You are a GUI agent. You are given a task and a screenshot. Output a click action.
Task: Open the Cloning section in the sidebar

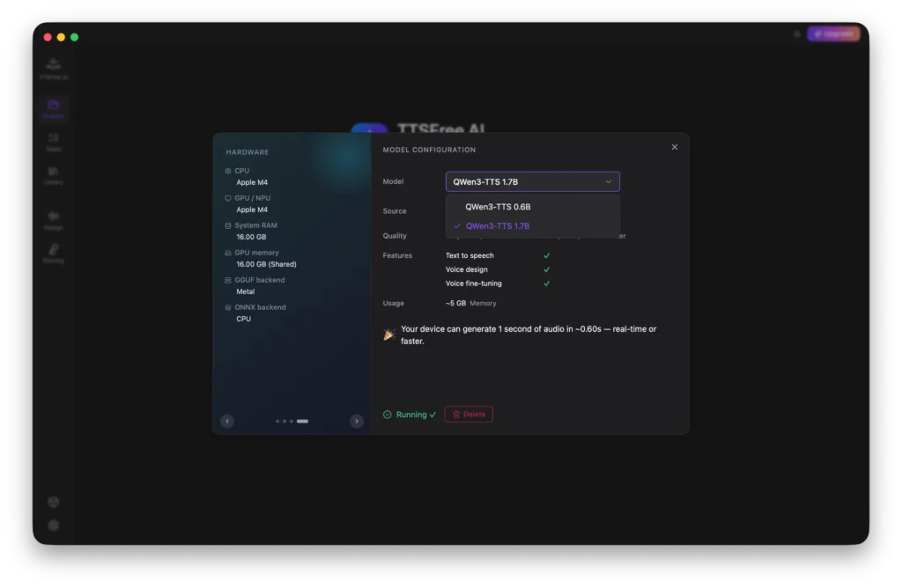(54, 254)
